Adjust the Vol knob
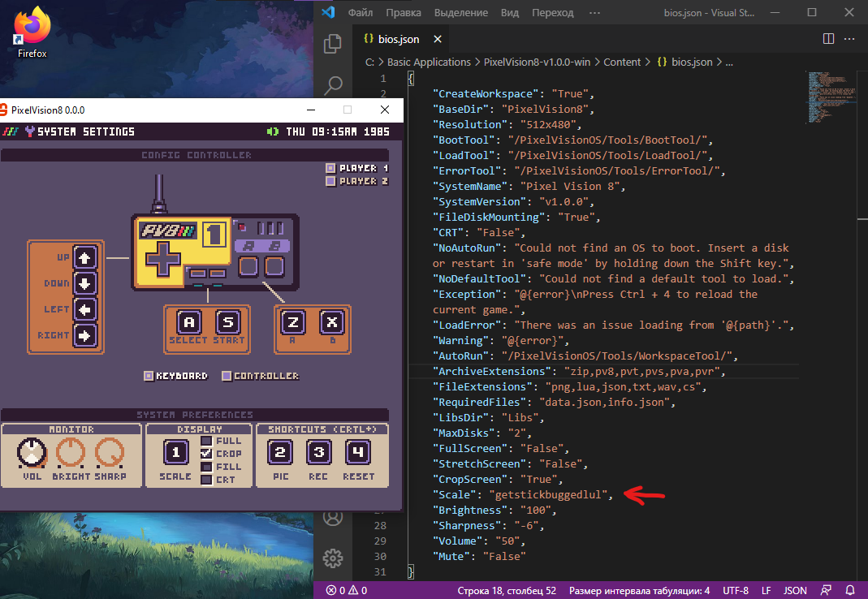Screen dimensions: 868x599 coord(32,452)
